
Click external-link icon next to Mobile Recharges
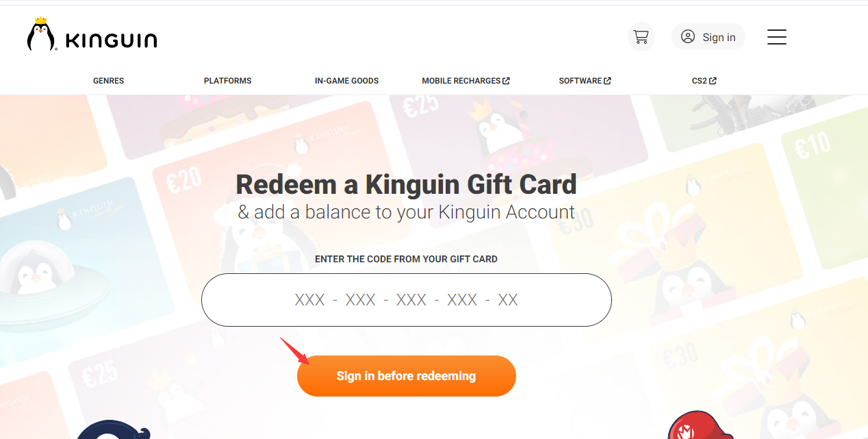tap(507, 81)
